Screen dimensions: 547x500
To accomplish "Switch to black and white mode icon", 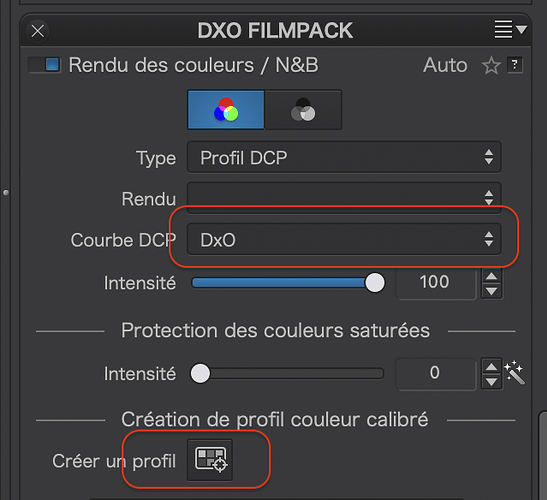I will [303, 110].
